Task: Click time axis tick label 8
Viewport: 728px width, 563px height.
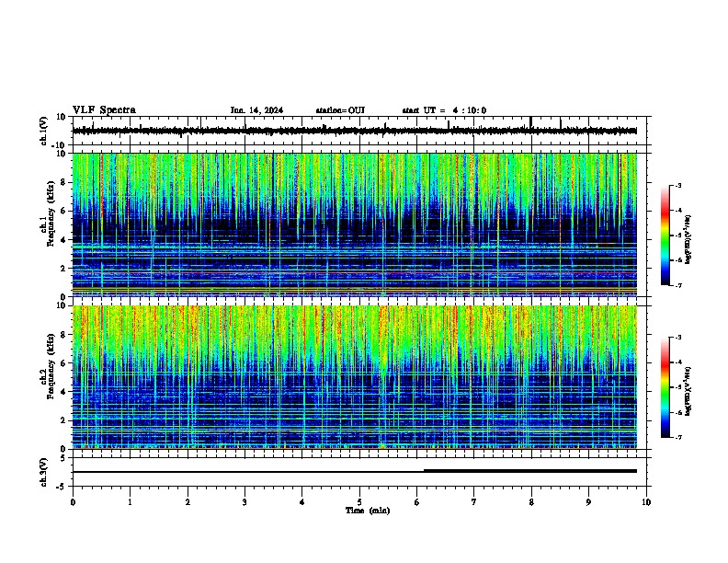Action: pos(531,502)
